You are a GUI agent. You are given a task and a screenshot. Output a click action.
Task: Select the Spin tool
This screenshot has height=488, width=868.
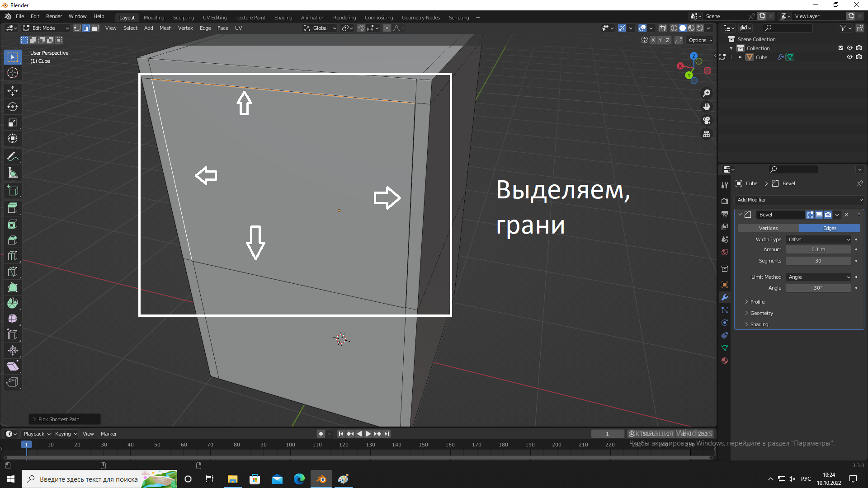(13, 303)
